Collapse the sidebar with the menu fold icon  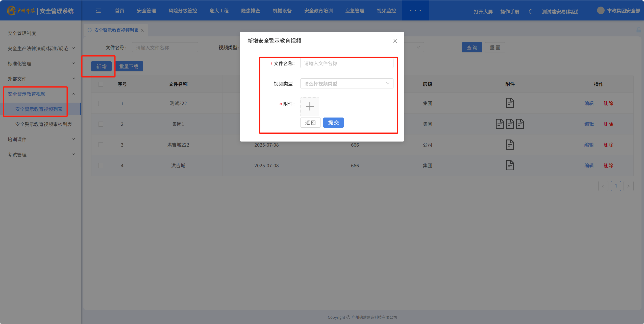98,11
